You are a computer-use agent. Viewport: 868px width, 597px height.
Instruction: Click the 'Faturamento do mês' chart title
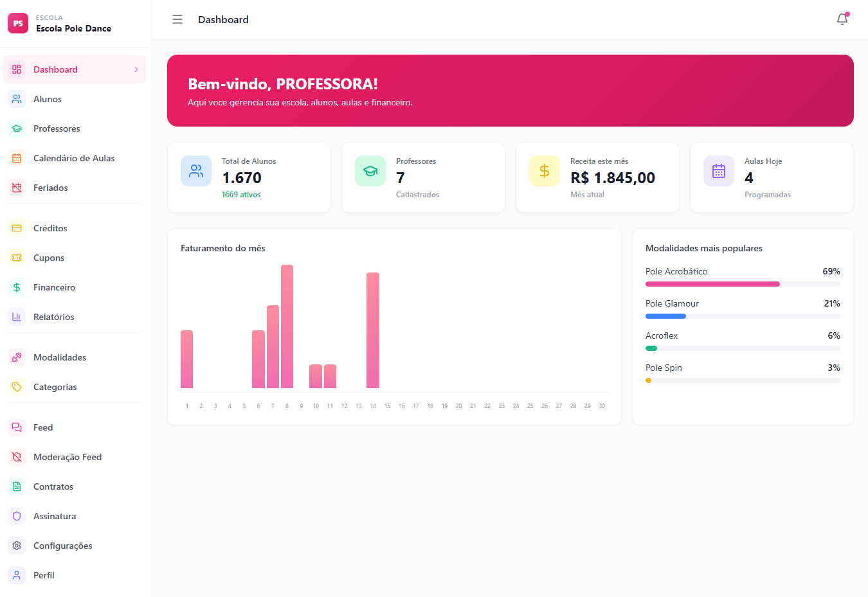(x=223, y=248)
